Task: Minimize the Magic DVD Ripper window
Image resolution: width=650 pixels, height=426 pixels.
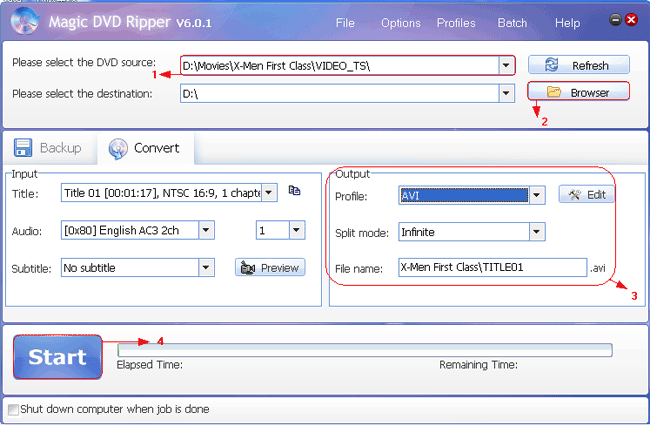Action: 616,19
